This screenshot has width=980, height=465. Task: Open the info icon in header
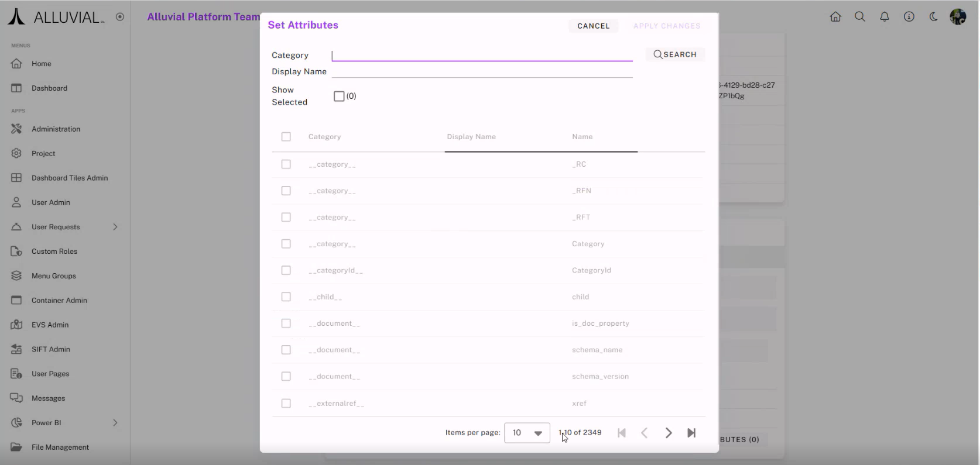click(x=909, y=17)
